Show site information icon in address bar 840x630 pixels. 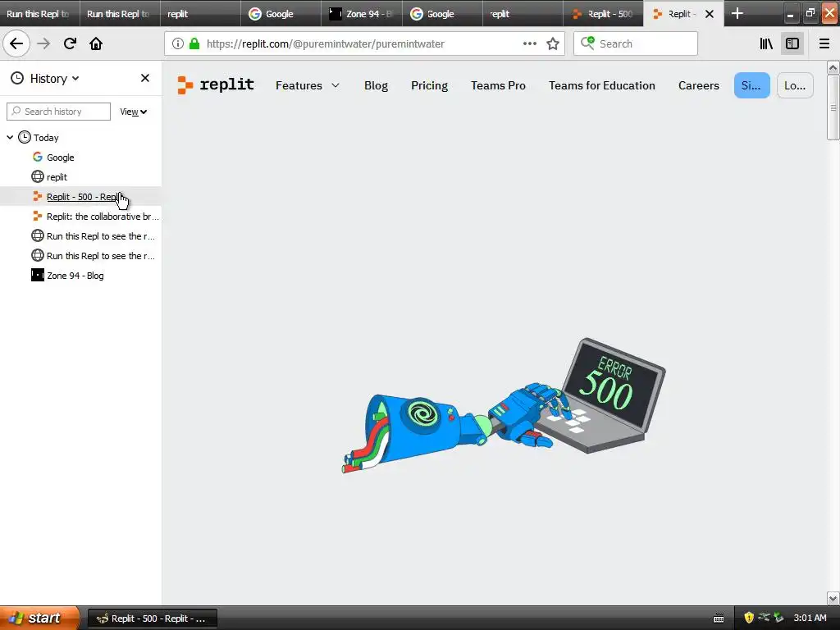click(x=178, y=44)
